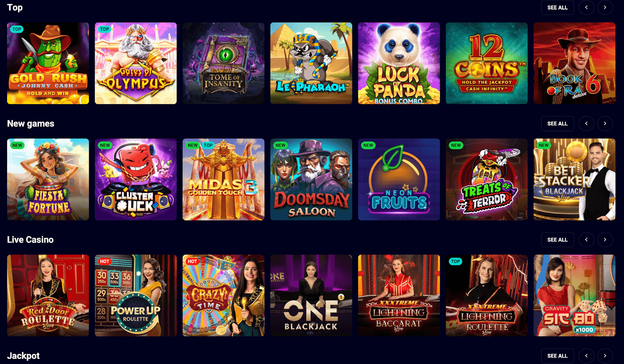Open the Neon Fruits new game
The image size is (624, 364).
point(399,179)
